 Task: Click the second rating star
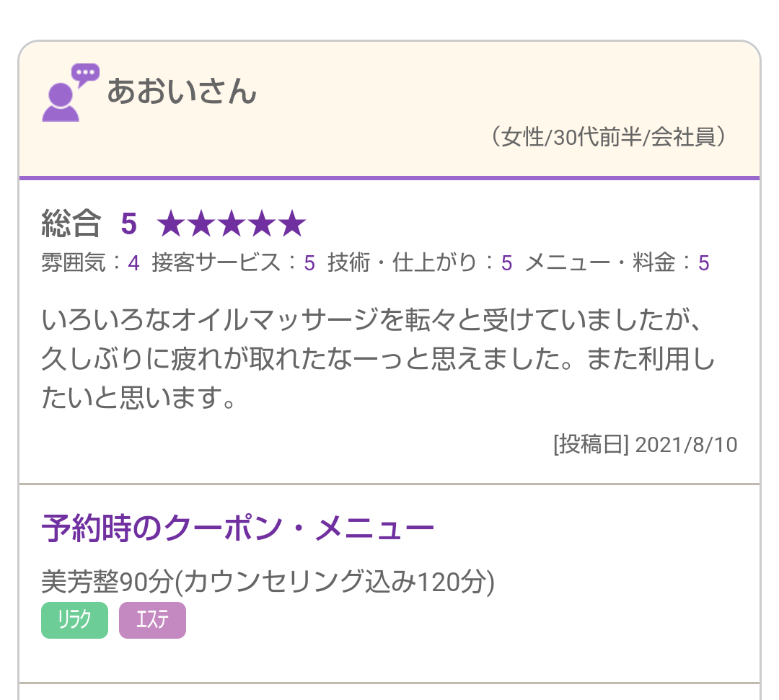point(201,225)
